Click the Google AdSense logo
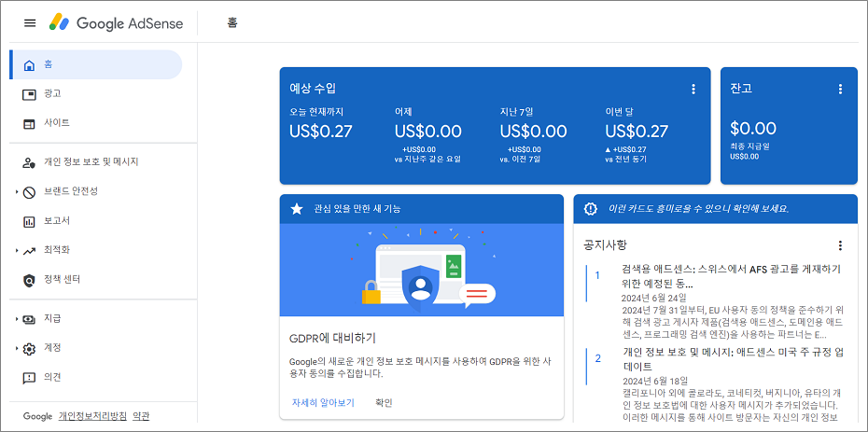The image size is (868, 432). (117, 22)
